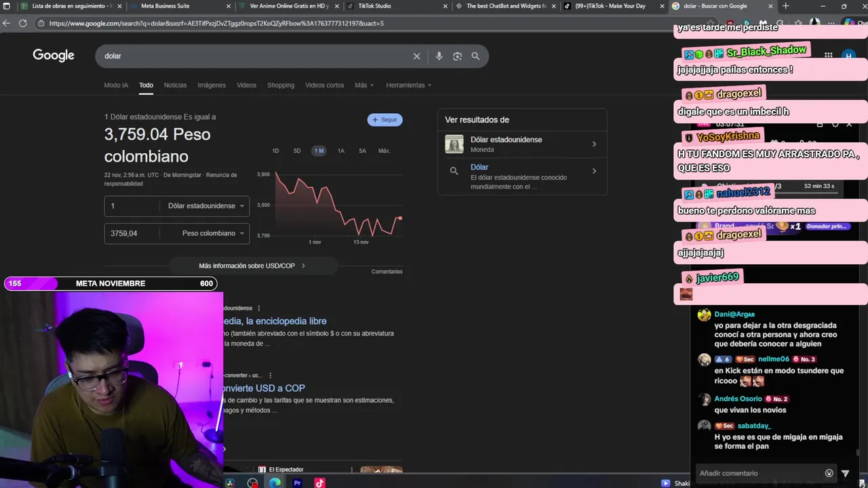Screen dimensions: 868x488
Task: Click the amount field showing 1
Action: pyautogui.click(x=132, y=206)
